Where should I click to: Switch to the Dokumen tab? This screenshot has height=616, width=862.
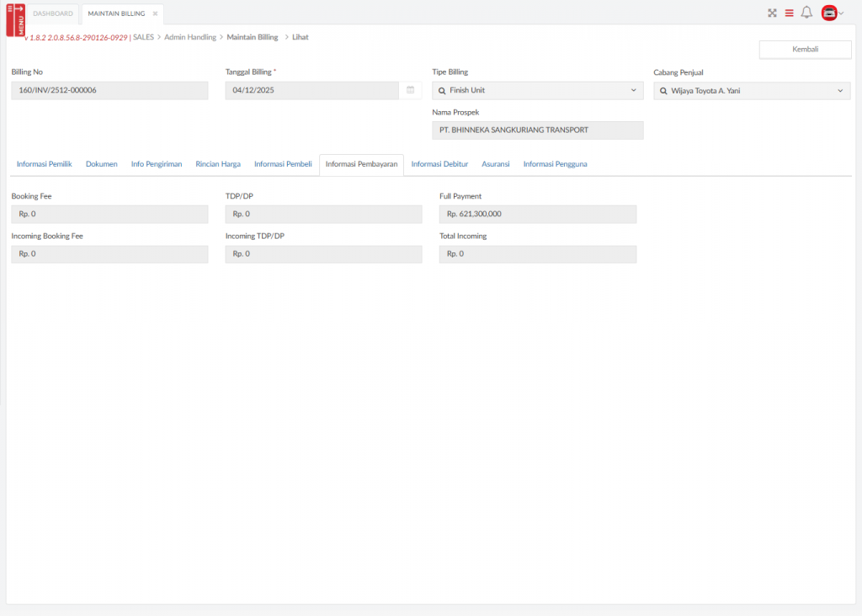click(x=101, y=164)
